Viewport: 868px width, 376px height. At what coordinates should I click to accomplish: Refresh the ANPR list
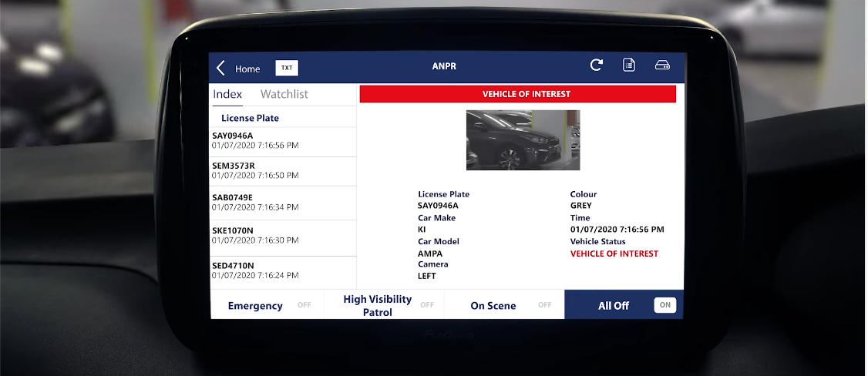click(x=596, y=65)
